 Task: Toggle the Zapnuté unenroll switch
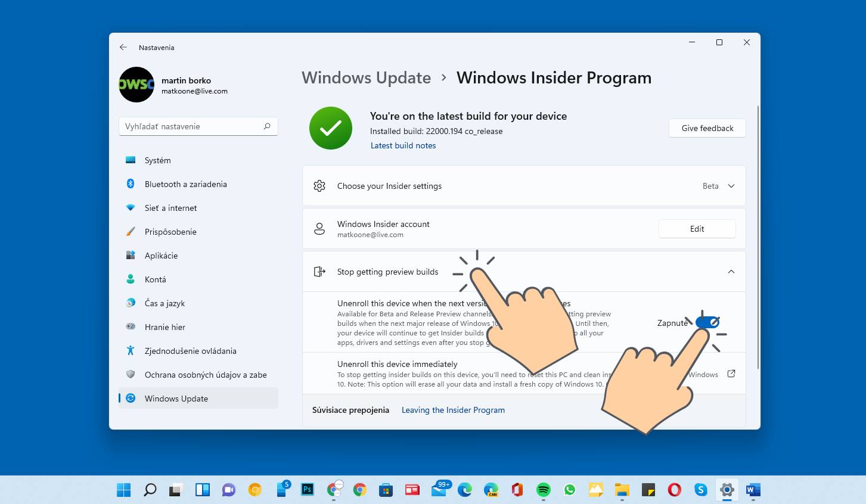point(707,322)
